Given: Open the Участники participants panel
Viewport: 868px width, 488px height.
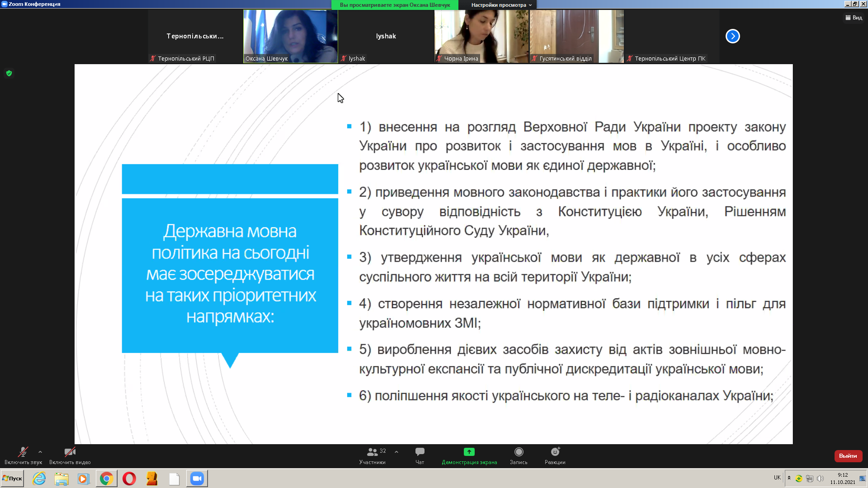Looking at the screenshot, I should pos(372,455).
